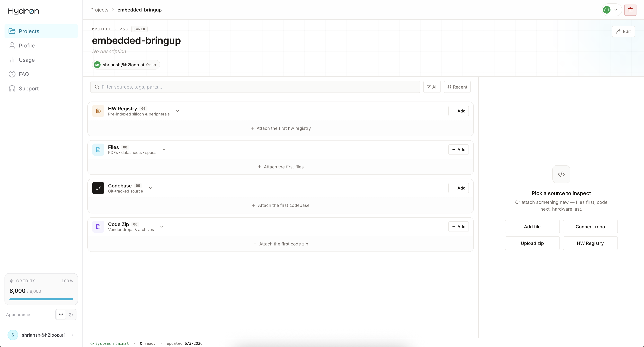Open the Support page

41,89
